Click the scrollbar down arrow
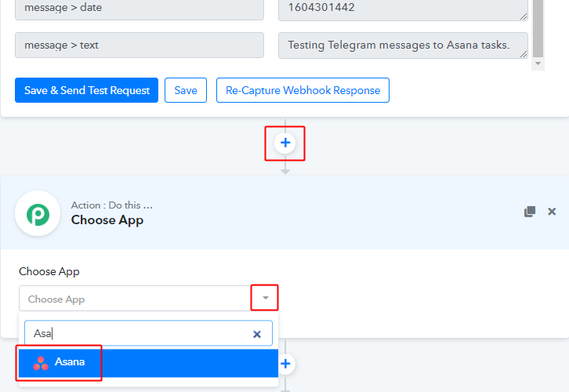The image size is (569, 392). point(538,64)
